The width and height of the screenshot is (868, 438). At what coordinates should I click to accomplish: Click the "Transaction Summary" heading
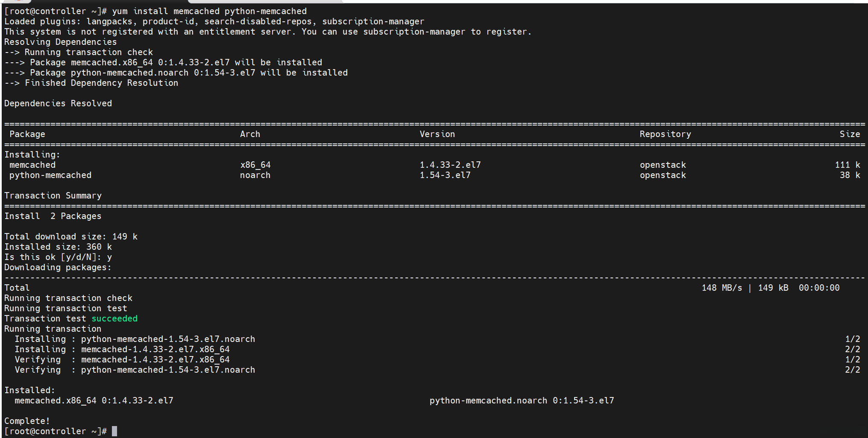click(53, 196)
